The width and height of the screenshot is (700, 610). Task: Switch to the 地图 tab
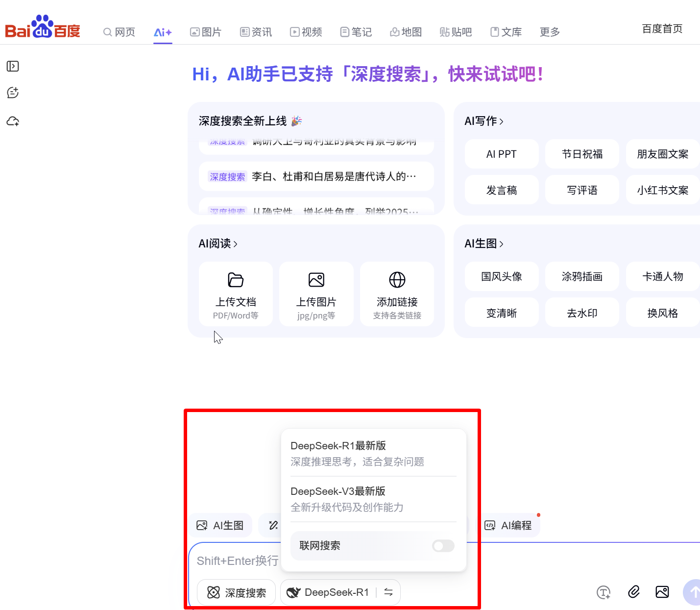[406, 32]
